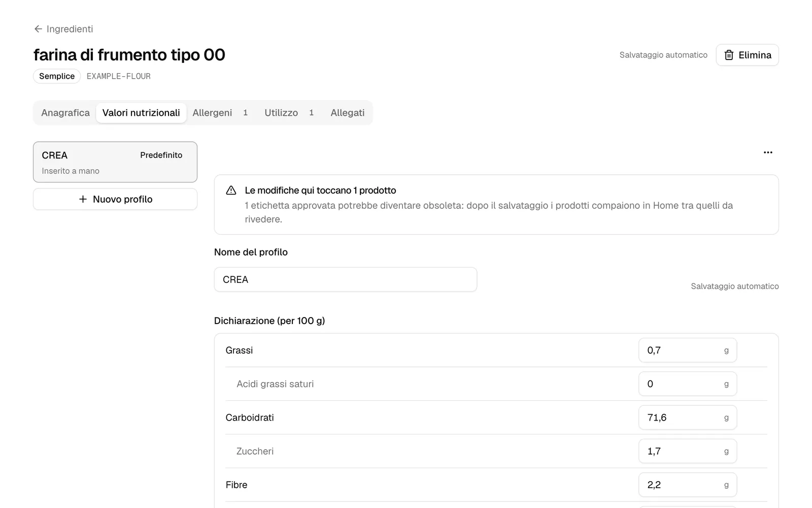Image resolution: width=812 pixels, height=508 pixels.
Task: Edit the Zuccheri value field
Action: coord(688,451)
